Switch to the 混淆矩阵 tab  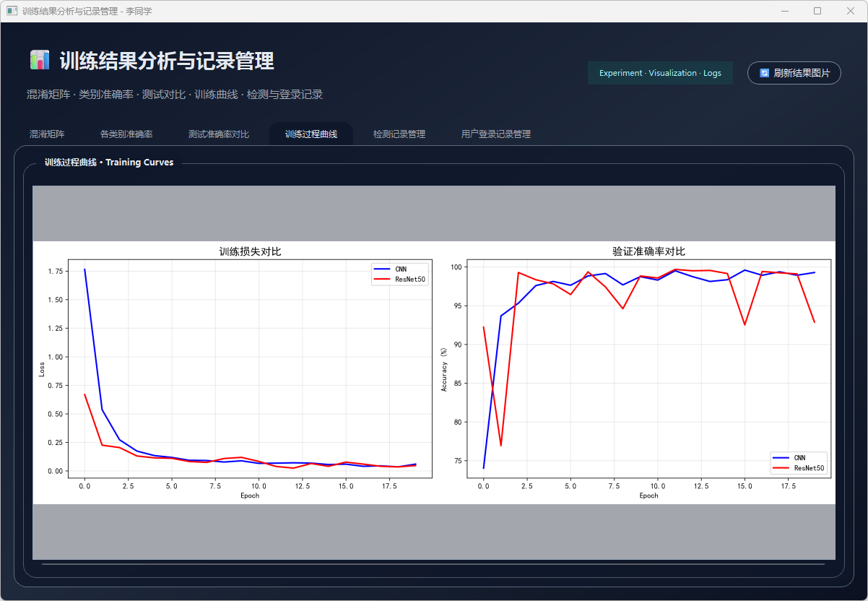click(x=47, y=134)
